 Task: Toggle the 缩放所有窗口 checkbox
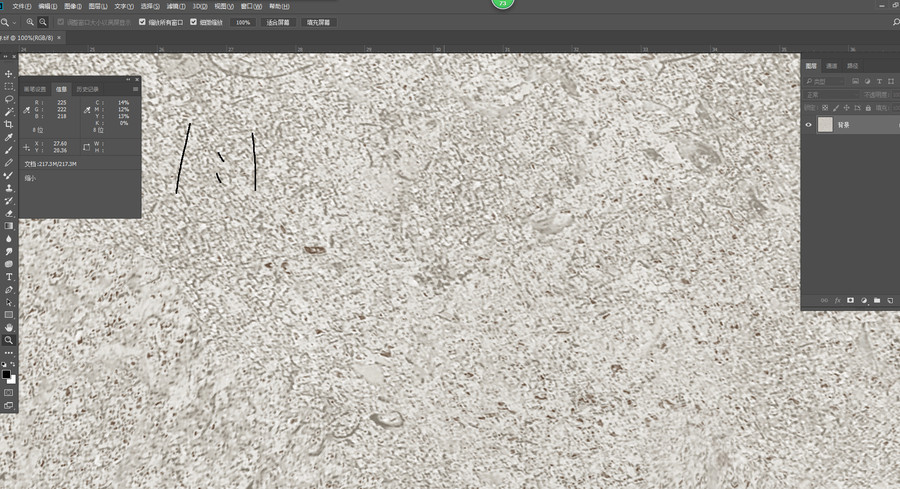pyautogui.click(x=142, y=22)
